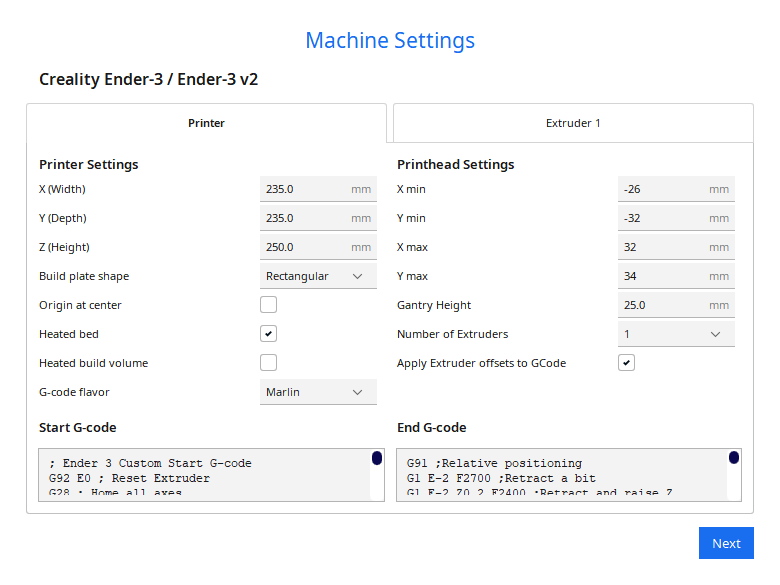
Task: Click the Next button
Action: pyautogui.click(x=726, y=543)
